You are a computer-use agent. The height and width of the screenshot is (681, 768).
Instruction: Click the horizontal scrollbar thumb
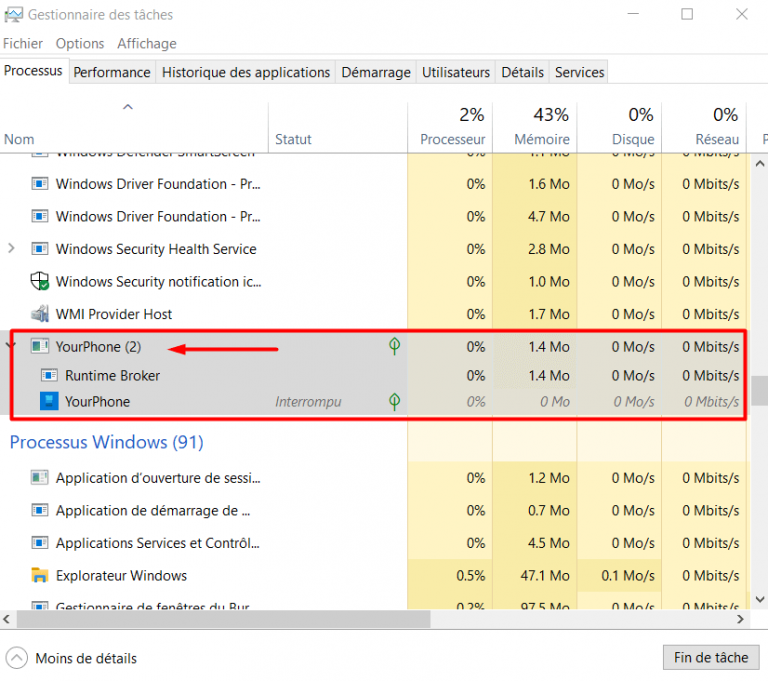coord(223,619)
